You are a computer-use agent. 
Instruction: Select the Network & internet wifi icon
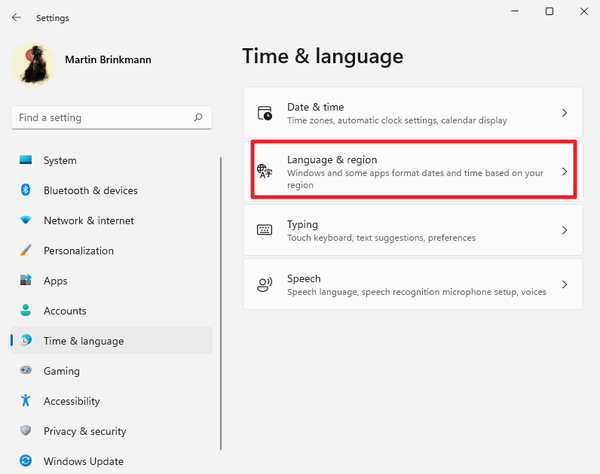point(25,221)
